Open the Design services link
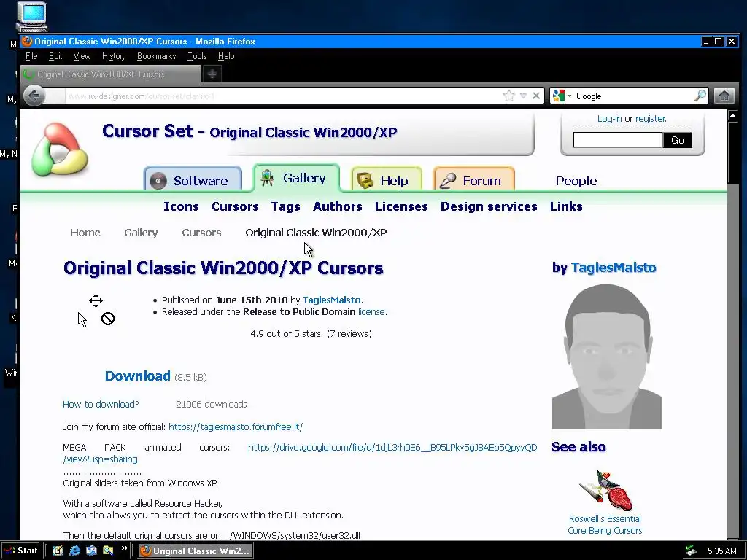747x560 pixels. 489,206
